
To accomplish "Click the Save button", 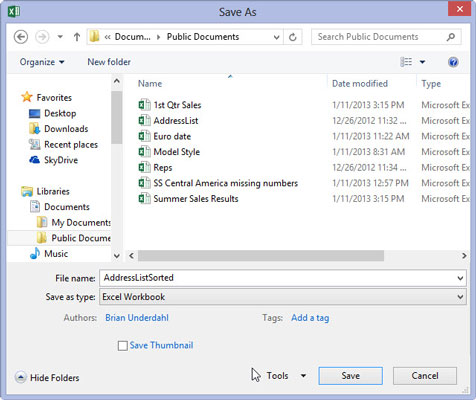I will (350, 376).
